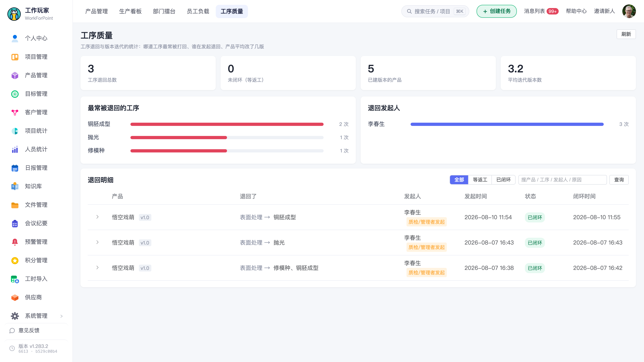Open the 员工负载 tab
644x362 pixels.
pos(198,11)
